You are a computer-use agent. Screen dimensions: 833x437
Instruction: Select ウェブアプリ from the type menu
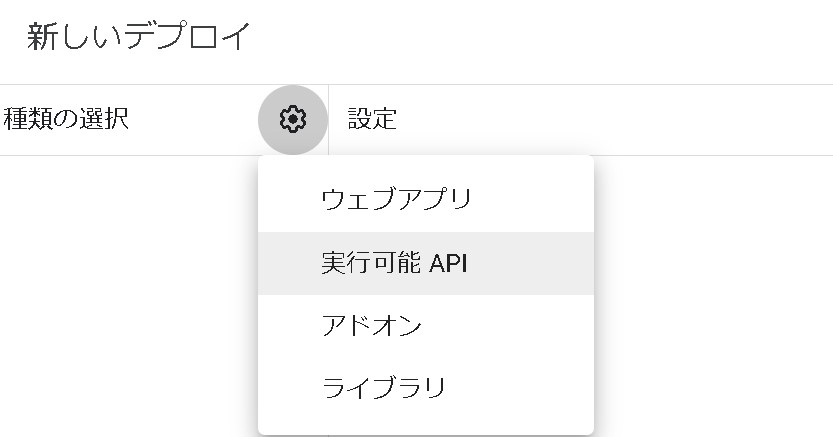(396, 199)
